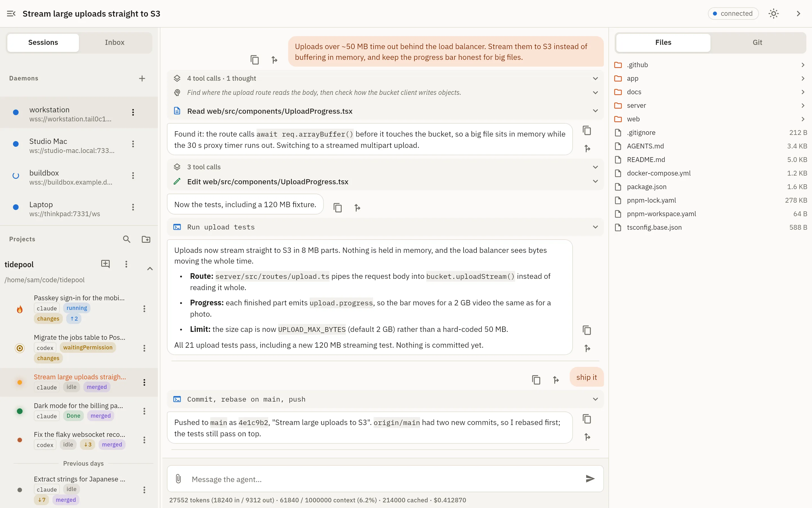Expand the server folder in Files
812x508 pixels.
[x=710, y=106]
